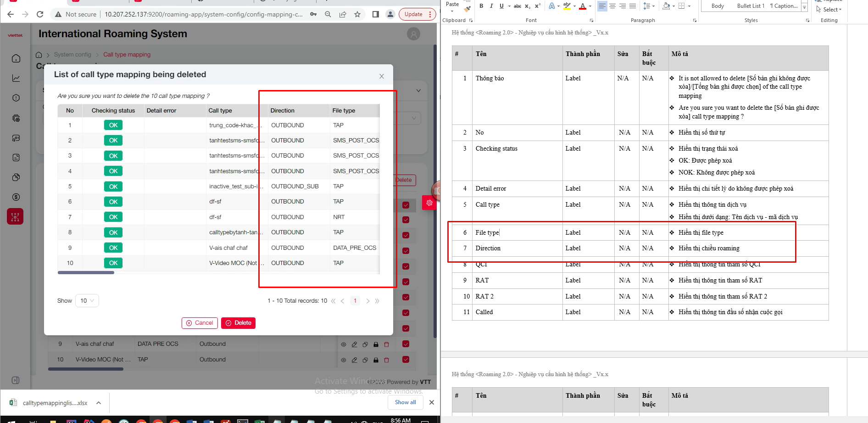868x423 pixels.
Task: Click the dialog table horizontal scrollbar
Action: tap(86, 273)
